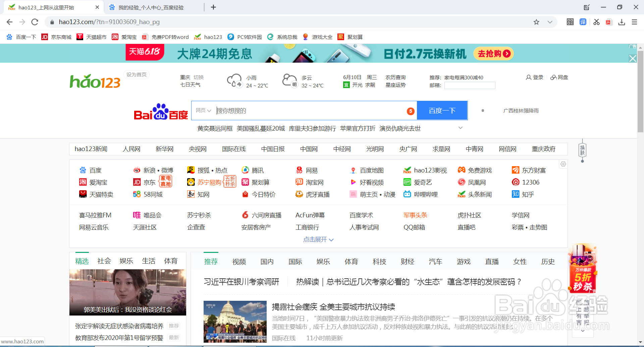Open 苏宁易购 link in site grid
The height and width of the screenshot is (347, 644).
pos(209,182)
